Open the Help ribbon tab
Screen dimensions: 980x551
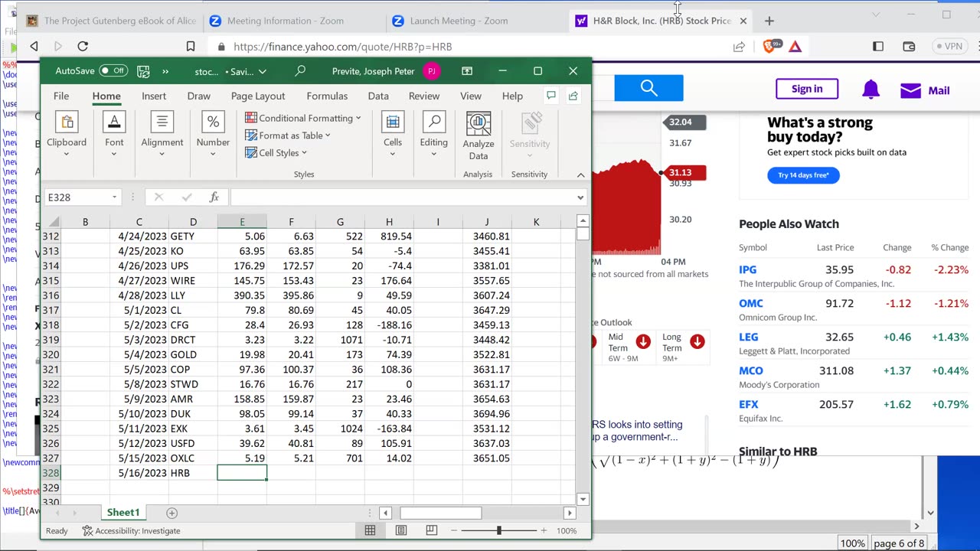point(512,96)
